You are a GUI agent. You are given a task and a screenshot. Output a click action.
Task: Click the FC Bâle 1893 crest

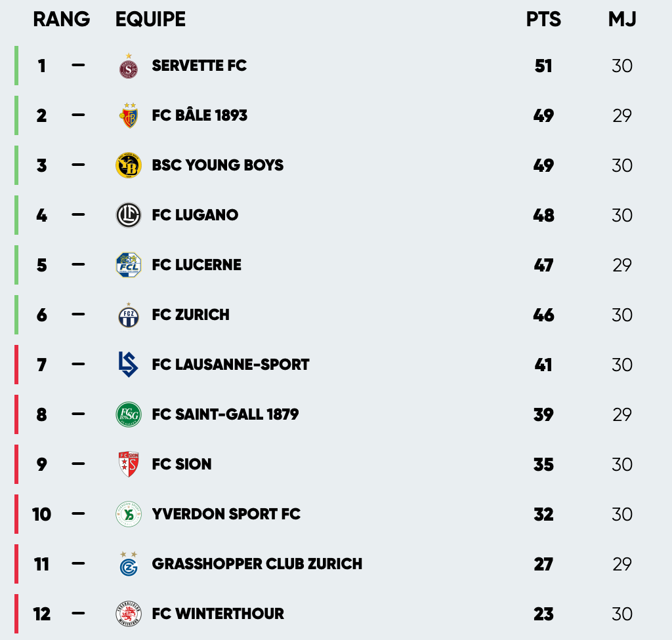[129, 116]
